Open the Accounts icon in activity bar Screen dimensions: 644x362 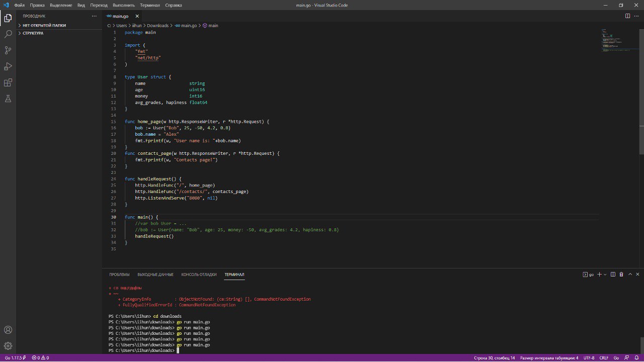pyautogui.click(x=8, y=330)
